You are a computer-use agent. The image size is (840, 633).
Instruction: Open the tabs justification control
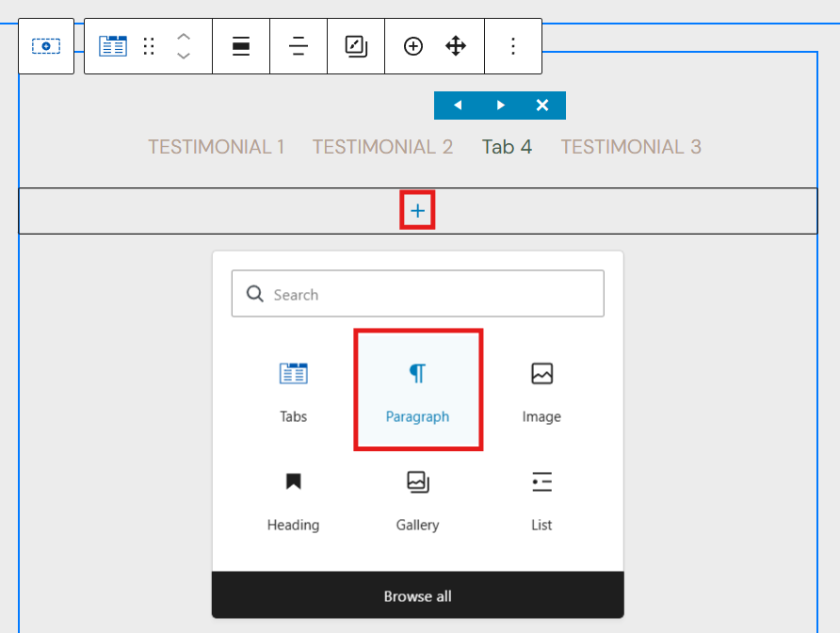[x=299, y=46]
